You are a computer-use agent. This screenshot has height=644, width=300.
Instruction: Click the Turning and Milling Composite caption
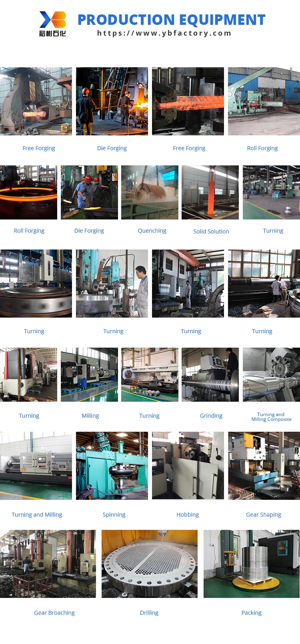click(x=271, y=417)
